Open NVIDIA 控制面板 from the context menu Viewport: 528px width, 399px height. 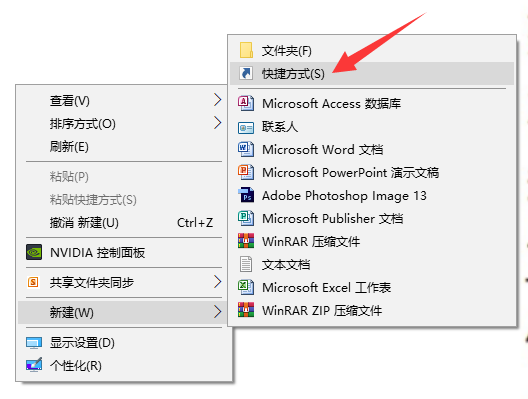tap(124, 253)
